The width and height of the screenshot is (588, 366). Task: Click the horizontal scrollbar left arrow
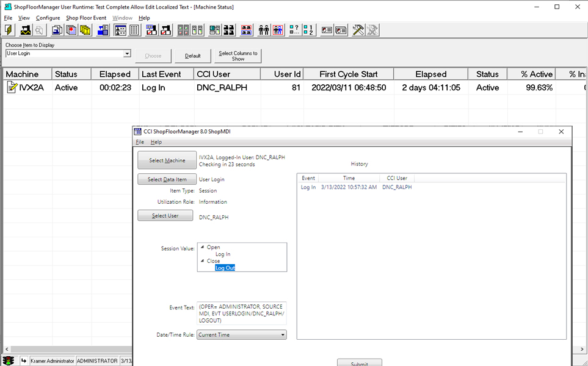[x=6, y=350]
